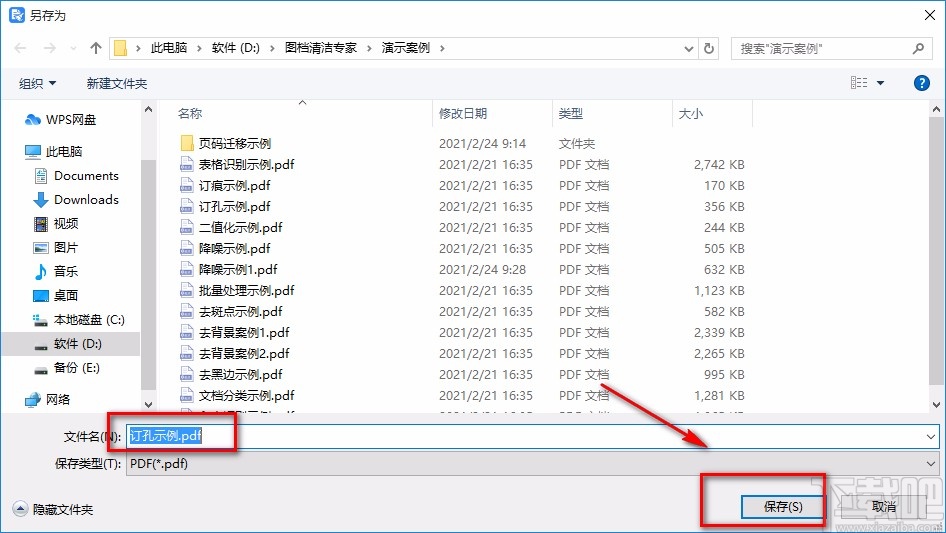
Task: Click PDF icon of 去斑点示例.pdf
Action: pyautogui.click(x=186, y=311)
